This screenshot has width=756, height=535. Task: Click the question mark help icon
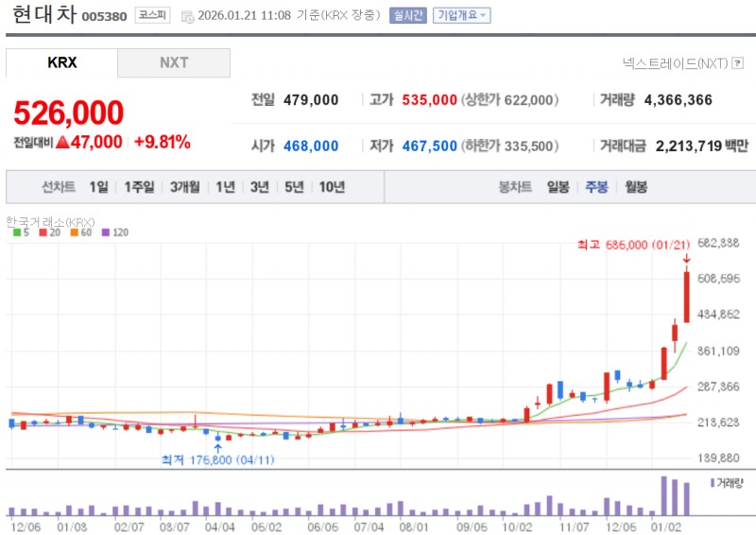click(x=738, y=63)
